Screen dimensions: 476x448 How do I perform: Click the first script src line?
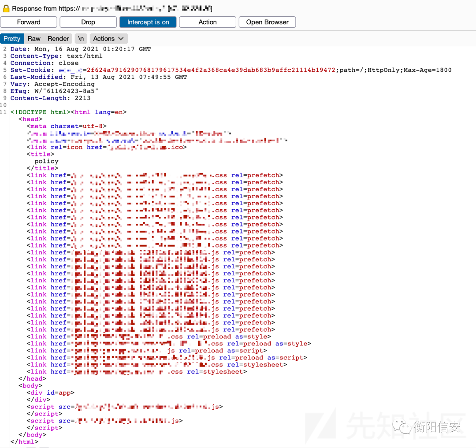(125, 407)
